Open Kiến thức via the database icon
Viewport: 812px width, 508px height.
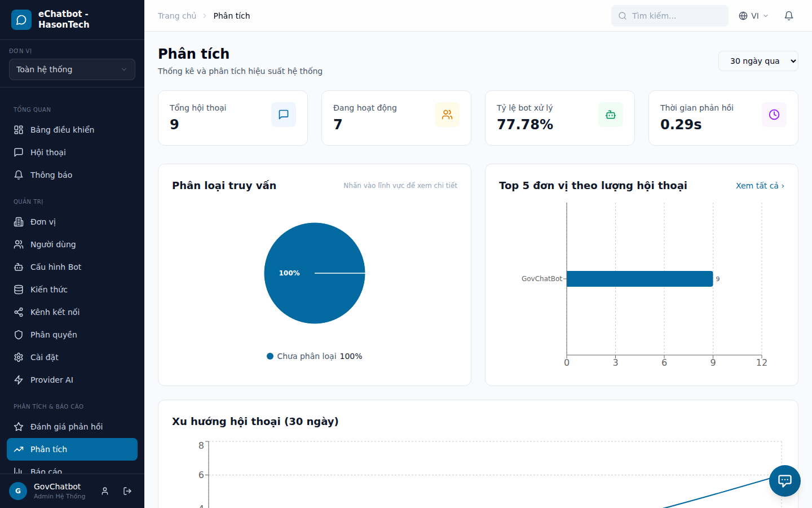click(19, 289)
